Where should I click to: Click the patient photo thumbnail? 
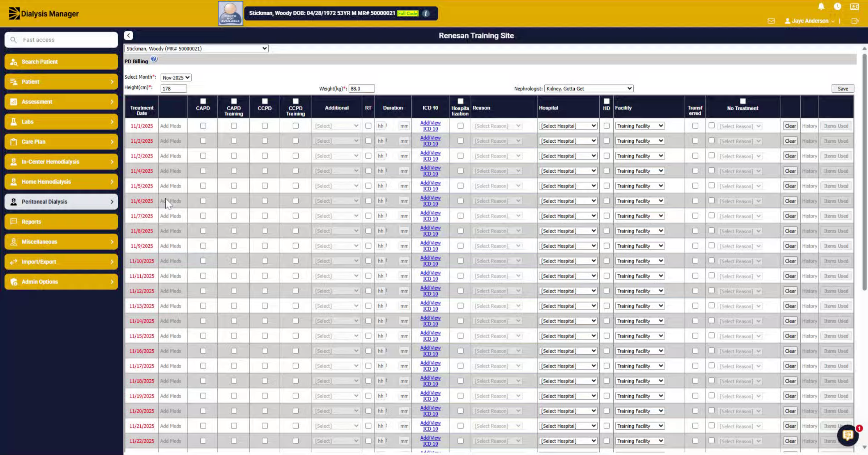230,13
